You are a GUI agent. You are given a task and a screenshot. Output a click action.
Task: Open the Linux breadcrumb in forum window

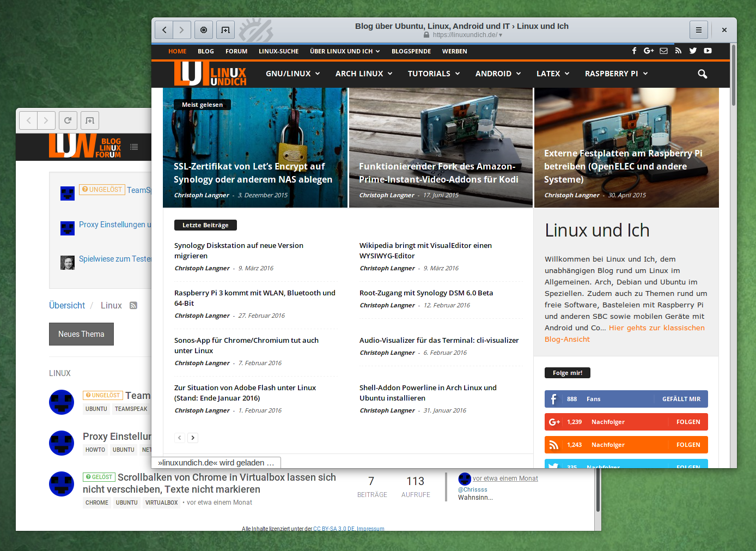pos(111,306)
